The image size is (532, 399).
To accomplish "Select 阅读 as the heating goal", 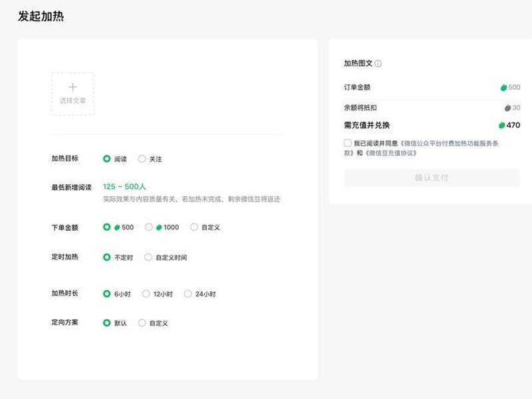I will pyautogui.click(x=107, y=158).
